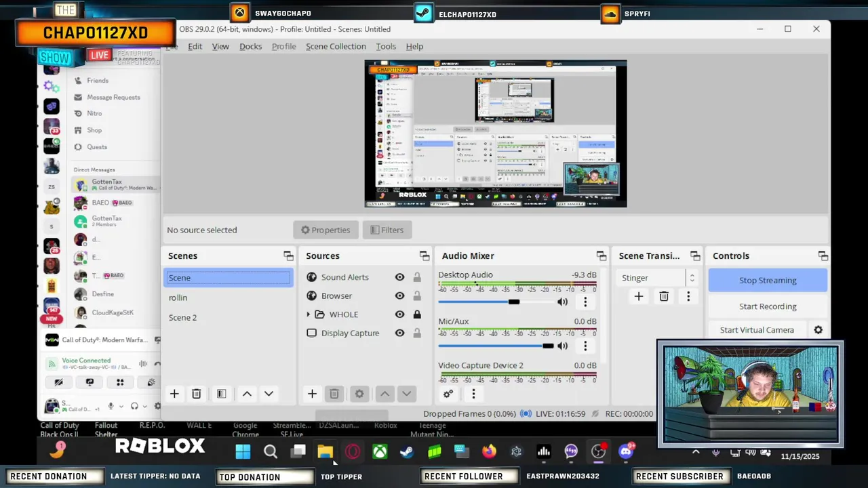The width and height of the screenshot is (868, 488).
Task: Open Firefox from the taskbar
Action: 489,451
